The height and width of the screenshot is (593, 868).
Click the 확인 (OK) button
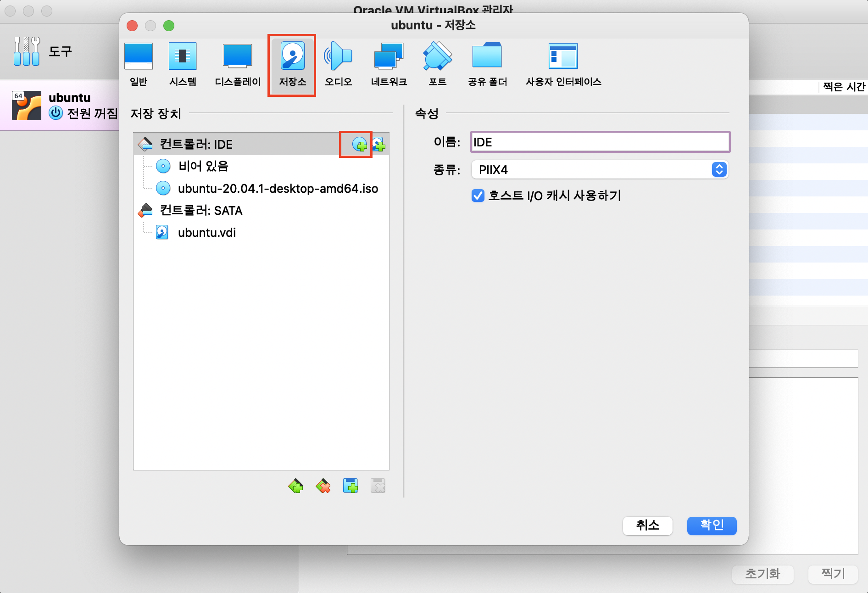(712, 526)
